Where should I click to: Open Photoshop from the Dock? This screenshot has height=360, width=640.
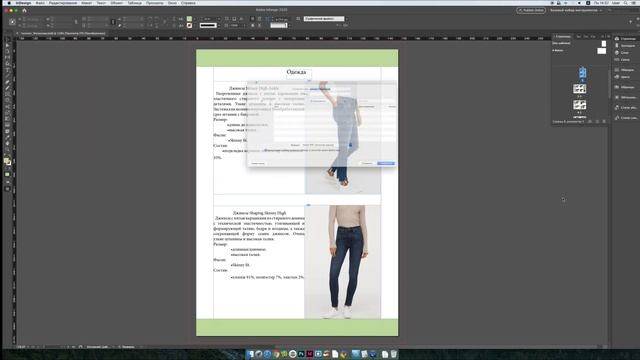coord(301,354)
